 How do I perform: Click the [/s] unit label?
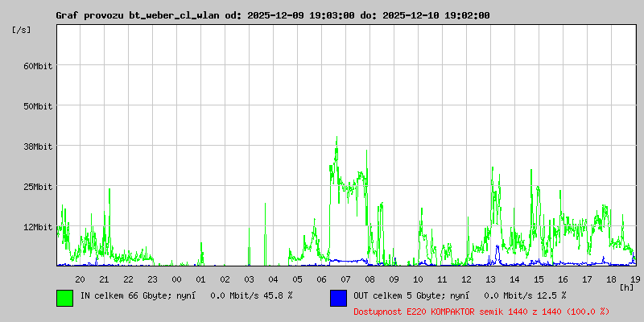tap(22, 30)
